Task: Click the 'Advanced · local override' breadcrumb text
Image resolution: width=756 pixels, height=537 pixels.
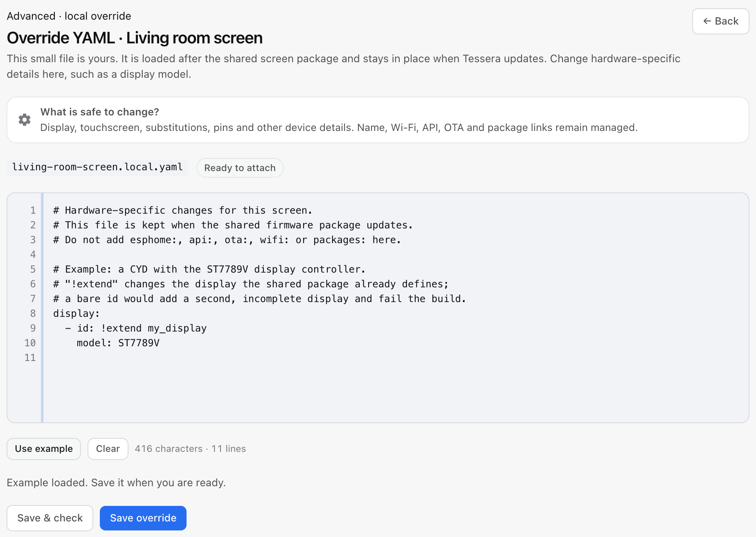Action: pos(69,16)
